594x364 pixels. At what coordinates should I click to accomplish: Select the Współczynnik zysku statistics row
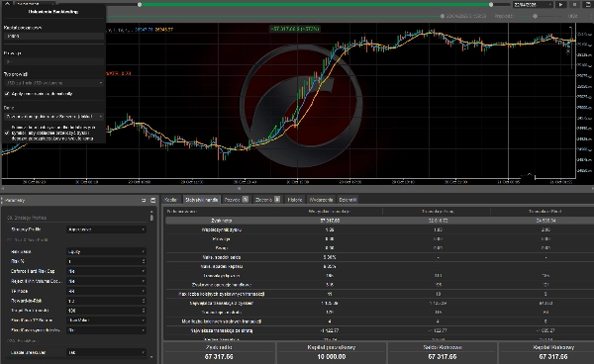[x=379, y=229]
